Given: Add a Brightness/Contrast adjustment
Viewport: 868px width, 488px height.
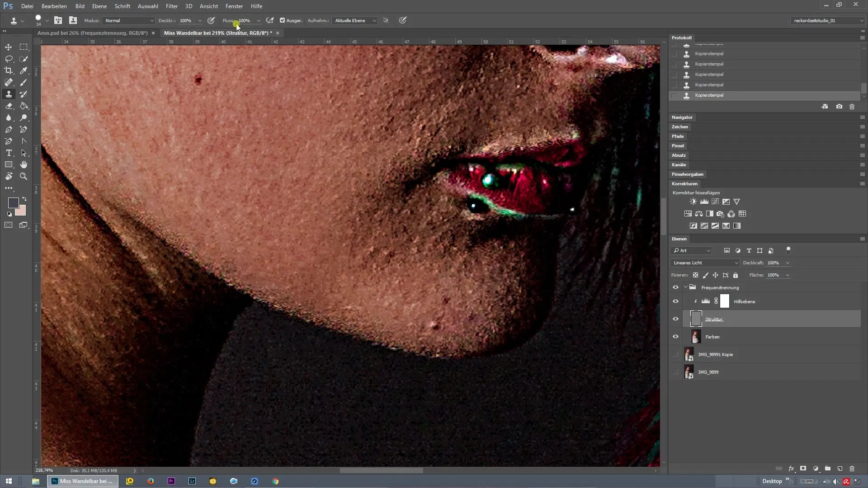Looking at the screenshot, I should tap(693, 202).
